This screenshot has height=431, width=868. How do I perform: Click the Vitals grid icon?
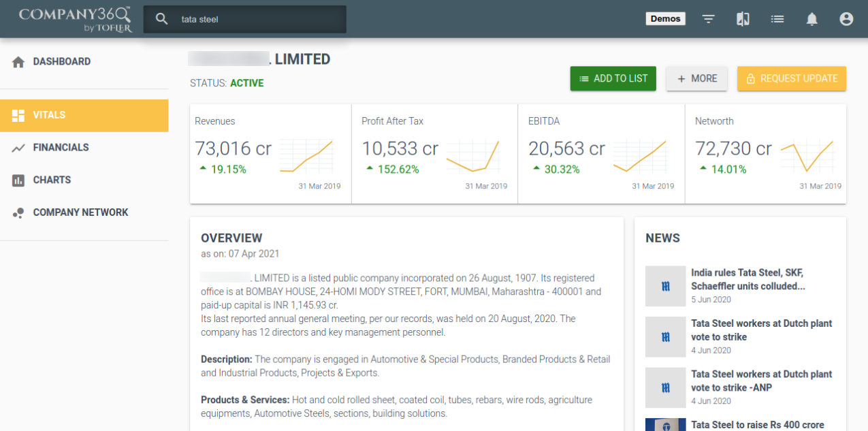coord(18,115)
